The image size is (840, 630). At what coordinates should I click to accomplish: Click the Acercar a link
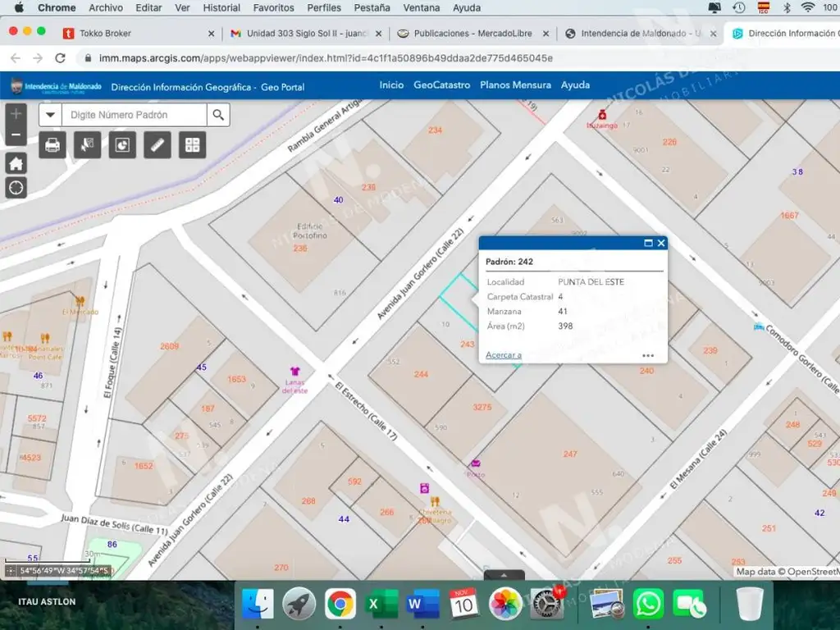tap(504, 355)
